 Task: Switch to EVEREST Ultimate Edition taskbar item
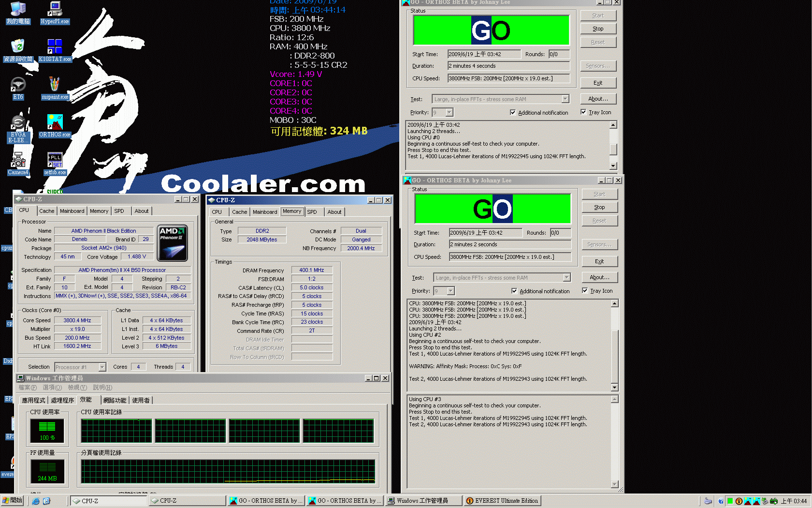coord(502,501)
